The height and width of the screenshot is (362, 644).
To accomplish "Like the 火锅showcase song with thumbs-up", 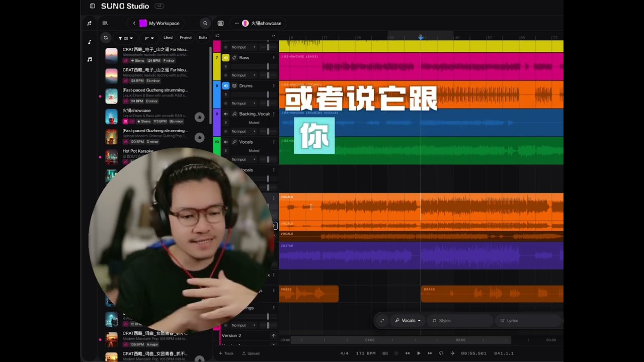I will [x=199, y=117].
